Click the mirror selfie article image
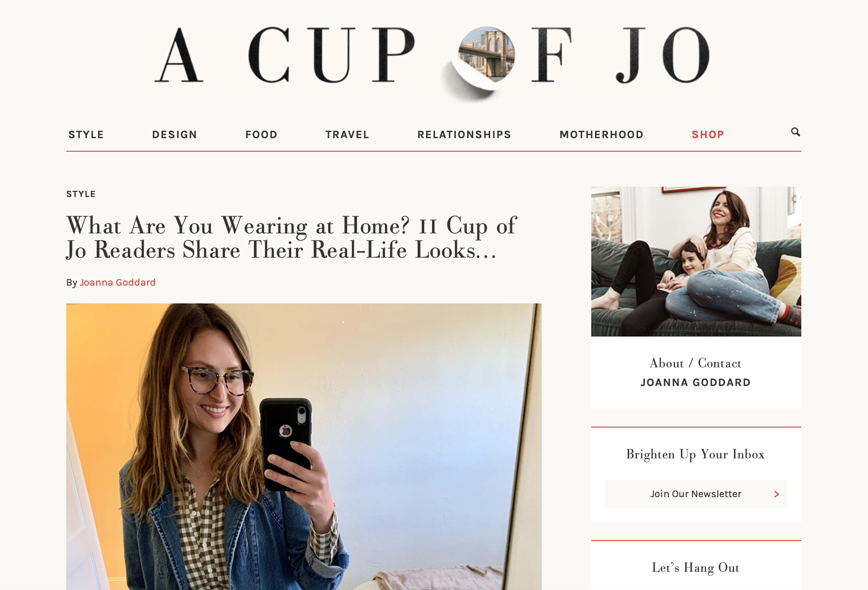 pos(304,447)
